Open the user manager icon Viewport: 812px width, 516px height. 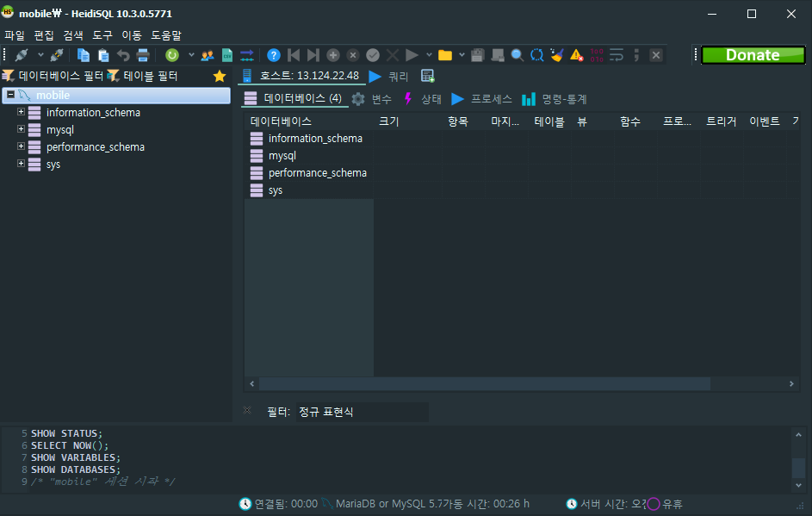208,55
